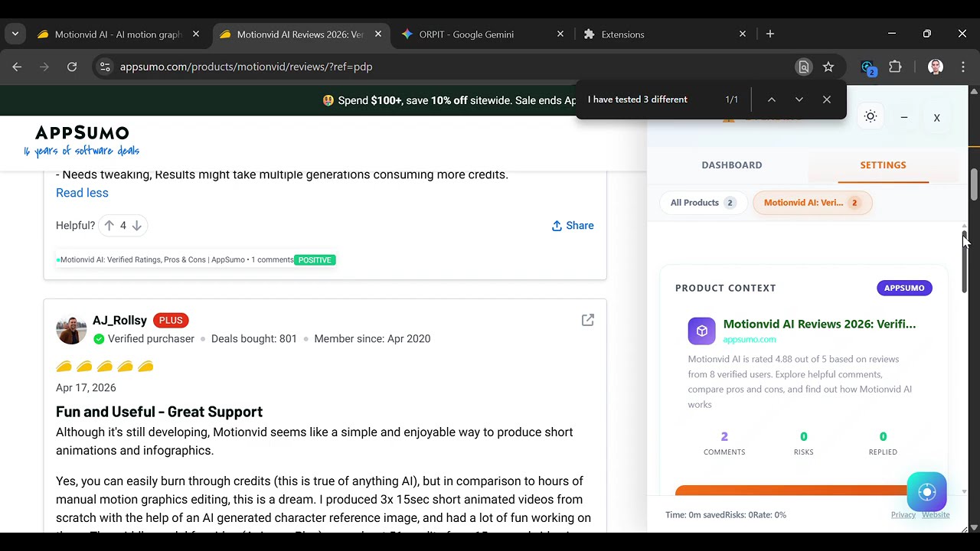This screenshot has height=551, width=980.
Task: Open the Website link in panel footer
Action: [936, 515]
